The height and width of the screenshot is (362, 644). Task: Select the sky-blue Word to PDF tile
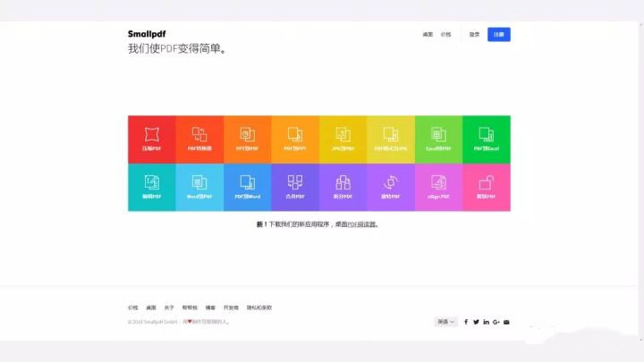point(199,187)
